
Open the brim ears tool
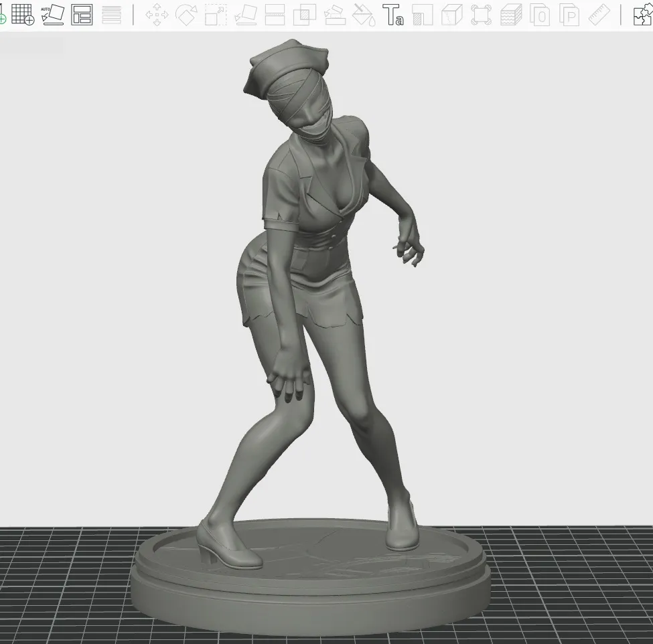[x=481, y=15]
